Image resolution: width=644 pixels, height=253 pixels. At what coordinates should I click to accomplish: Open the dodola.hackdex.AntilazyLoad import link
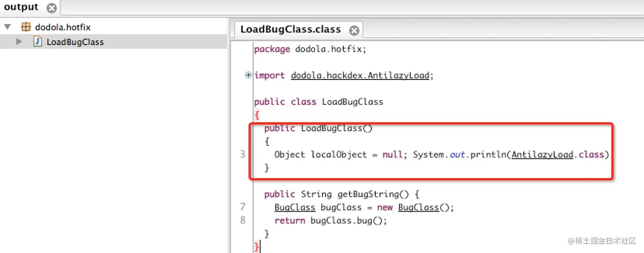coord(360,76)
